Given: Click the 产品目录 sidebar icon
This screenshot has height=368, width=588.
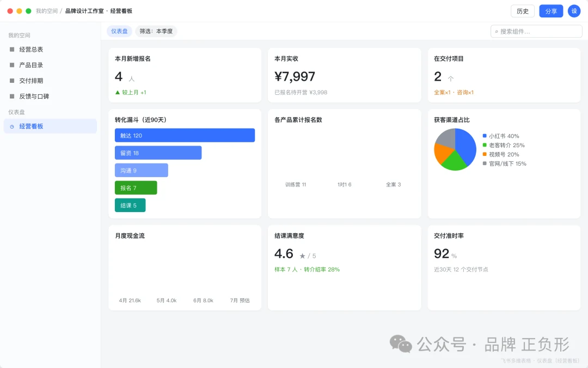Looking at the screenshot, I should click(x=12, y=65).
